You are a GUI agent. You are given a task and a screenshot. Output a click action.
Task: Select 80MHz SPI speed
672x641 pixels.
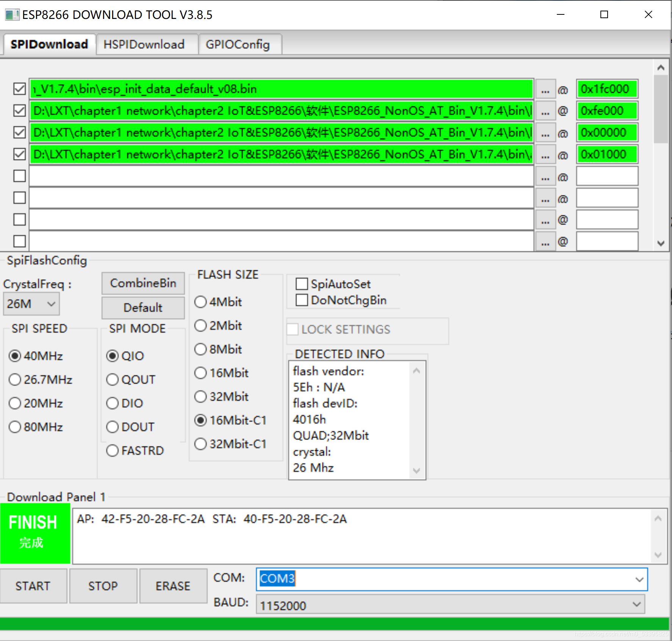click(x=15, y=427)
